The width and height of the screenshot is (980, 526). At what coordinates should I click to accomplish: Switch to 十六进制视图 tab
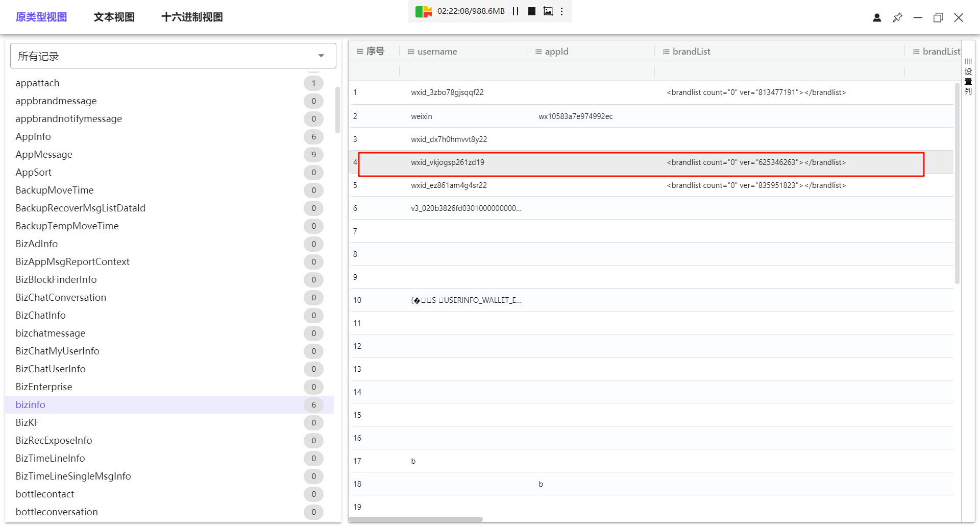[192, 17]
